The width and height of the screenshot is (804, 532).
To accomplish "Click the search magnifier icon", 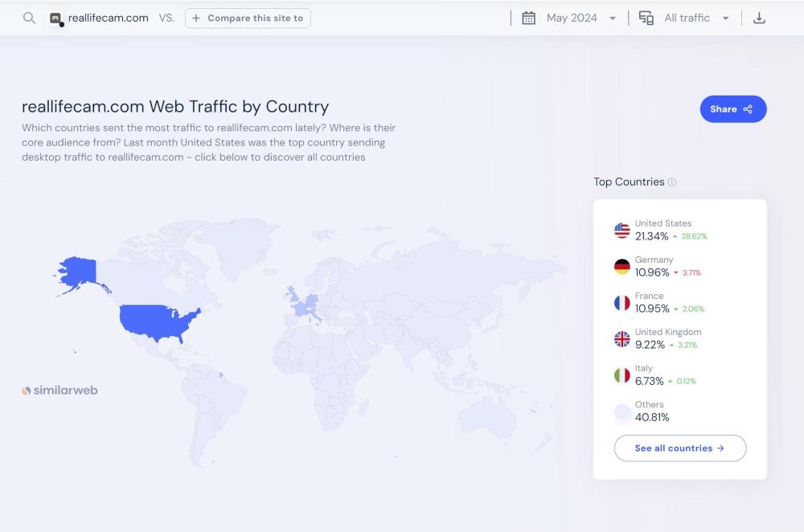I will coord(29,18).
